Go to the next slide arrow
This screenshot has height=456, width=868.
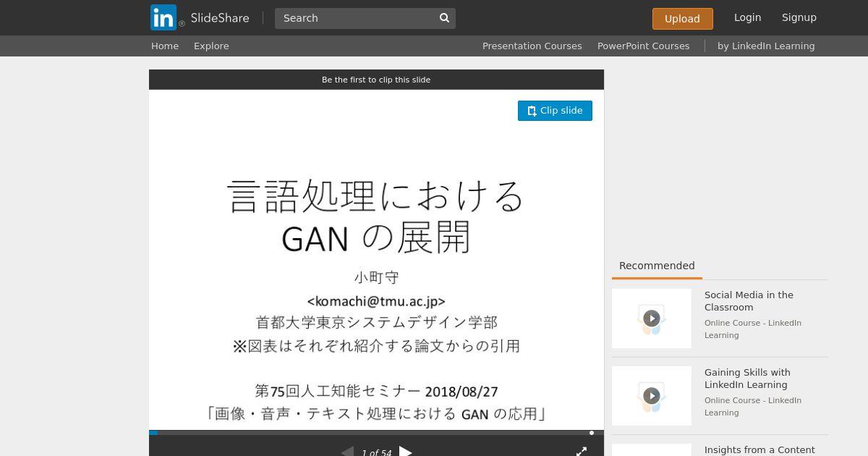pos(406,452)
